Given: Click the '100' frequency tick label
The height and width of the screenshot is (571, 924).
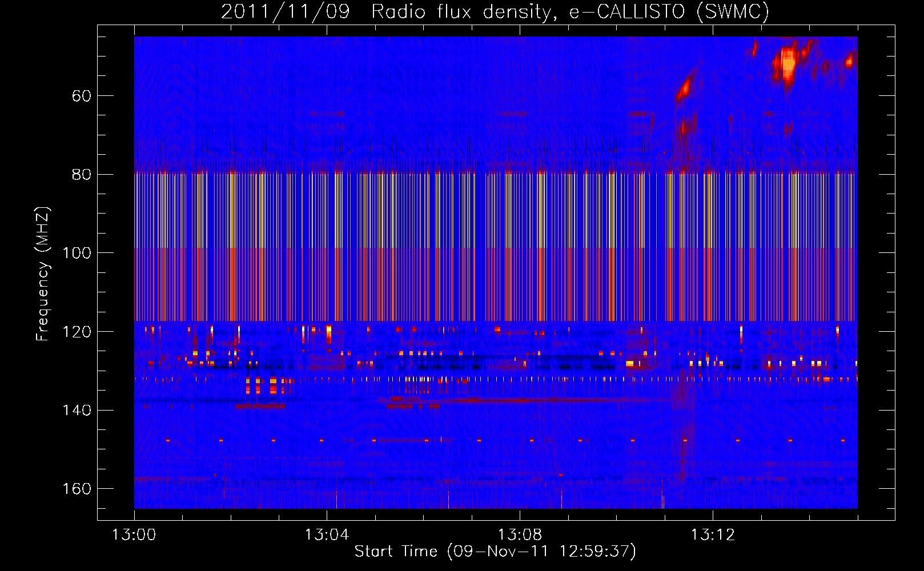Looking at the screenshot, I should click(x=77, y=253).
